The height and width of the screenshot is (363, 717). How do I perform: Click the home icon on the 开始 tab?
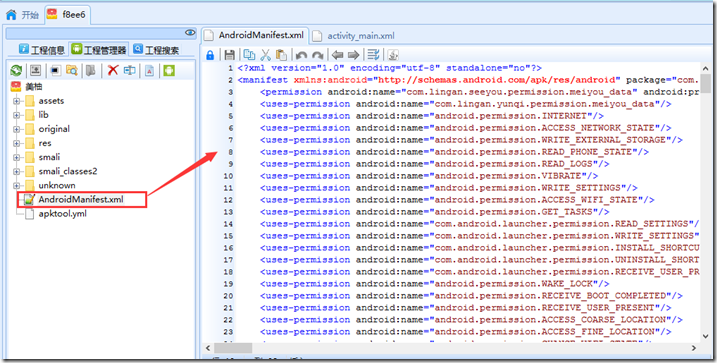point(11,15)
